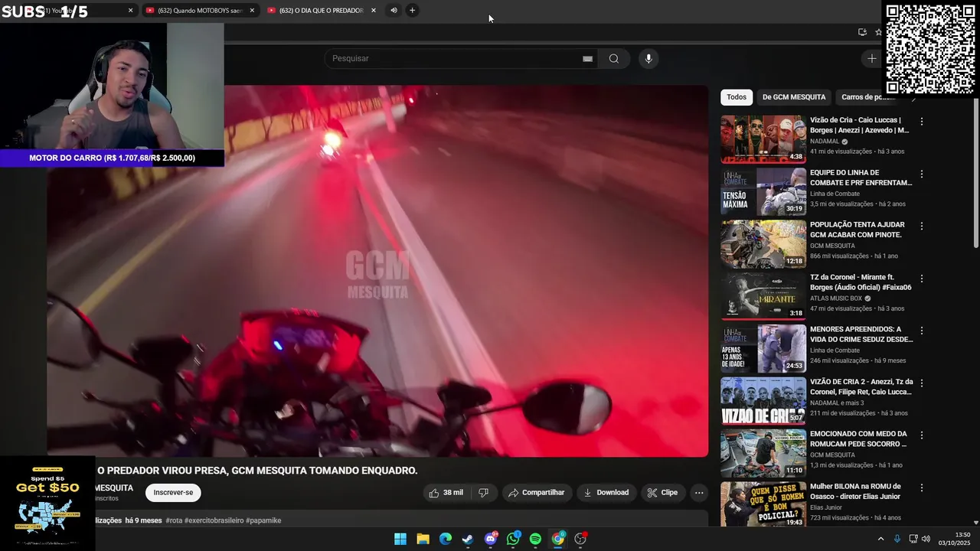Open Steam from taskbar
980x551 pixels.
(x=468, y=539)
